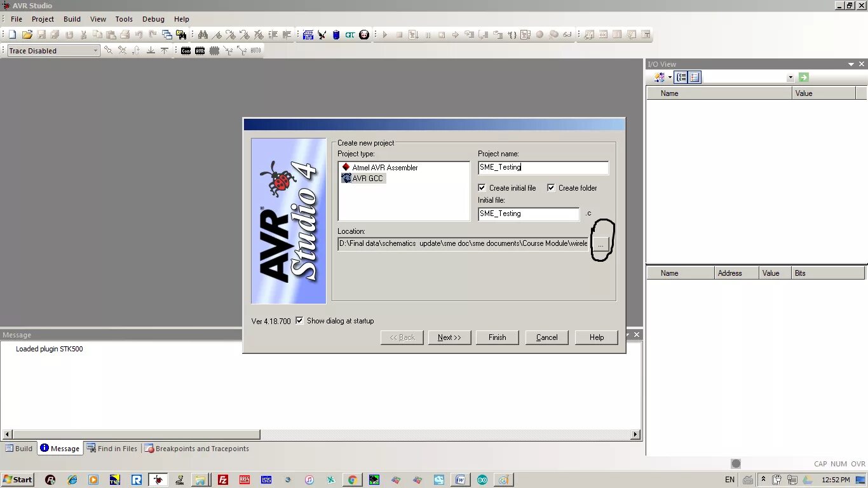Click the Windows Start button
Viewport: 868px width, 488px height.
click(17, 480)
